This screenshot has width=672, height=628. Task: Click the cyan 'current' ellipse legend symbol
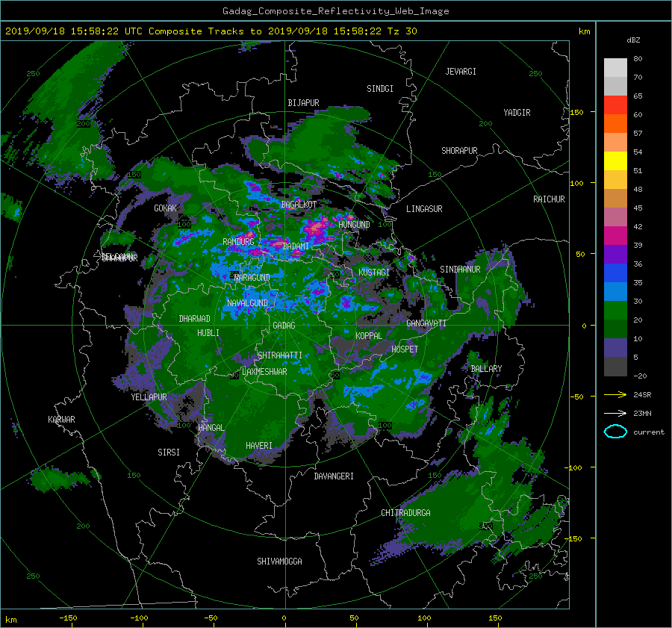click(615, 432)
